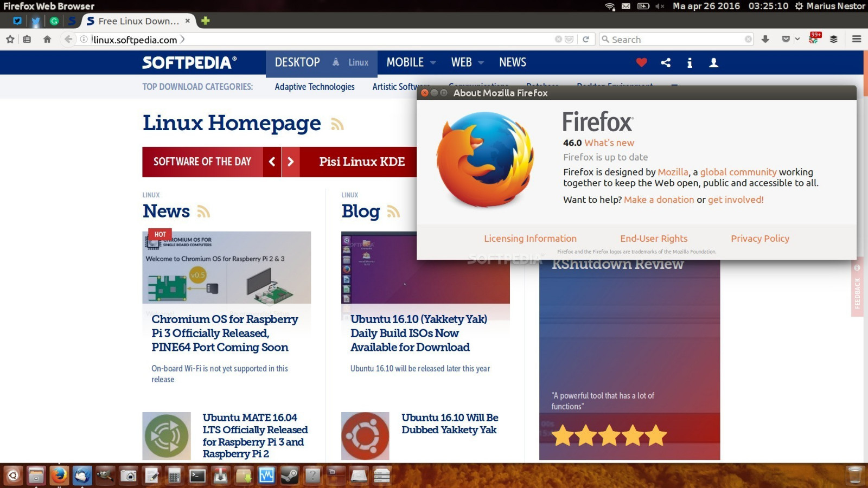
Task: Open Ubuntu Dash from the dock
Action: [x=13, y=476]
